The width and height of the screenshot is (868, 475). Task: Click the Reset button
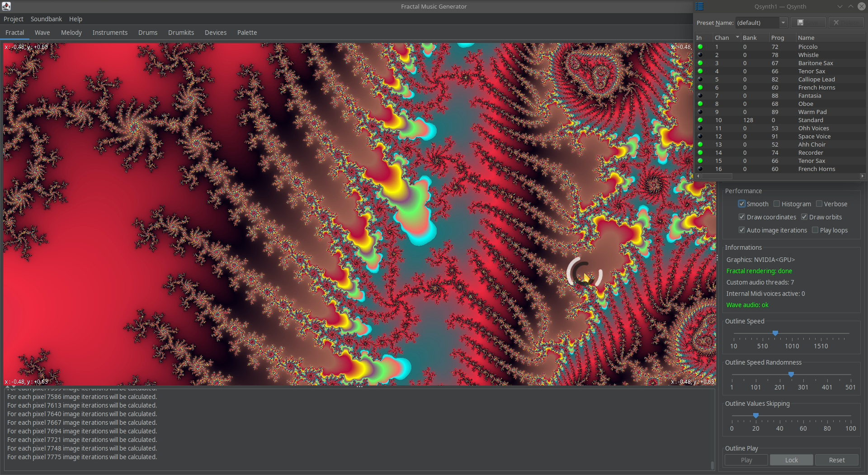point(837,460)
